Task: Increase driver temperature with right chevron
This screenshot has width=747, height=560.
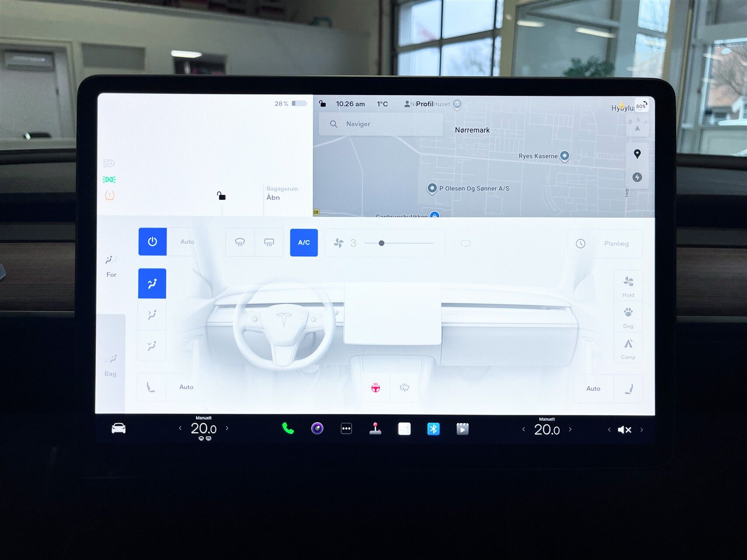Action: point(227,428)
